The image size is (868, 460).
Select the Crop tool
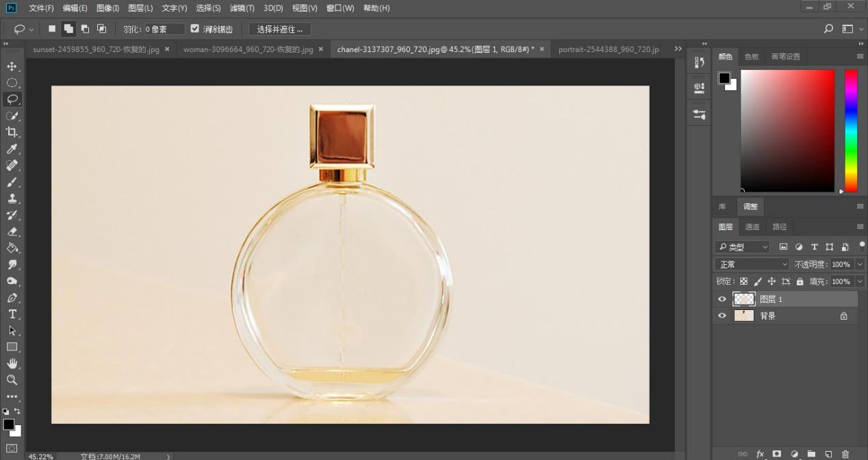tap(12, 132)
